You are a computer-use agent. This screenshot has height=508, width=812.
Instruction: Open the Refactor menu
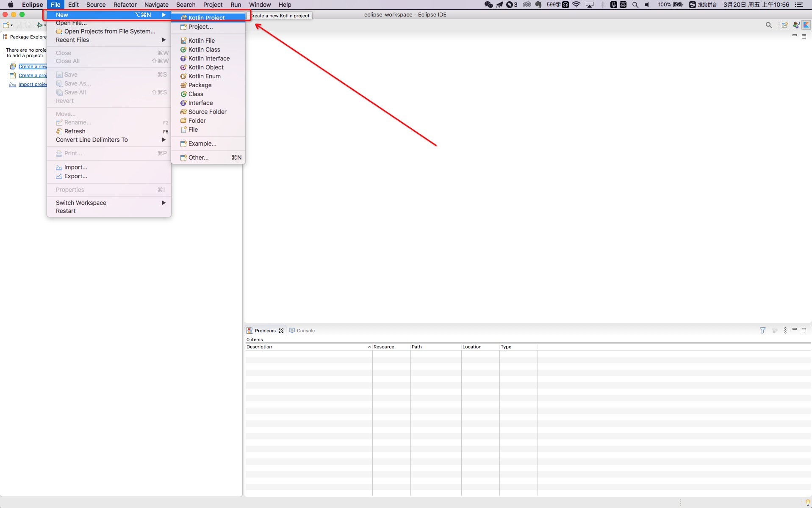tap(125, 5)
